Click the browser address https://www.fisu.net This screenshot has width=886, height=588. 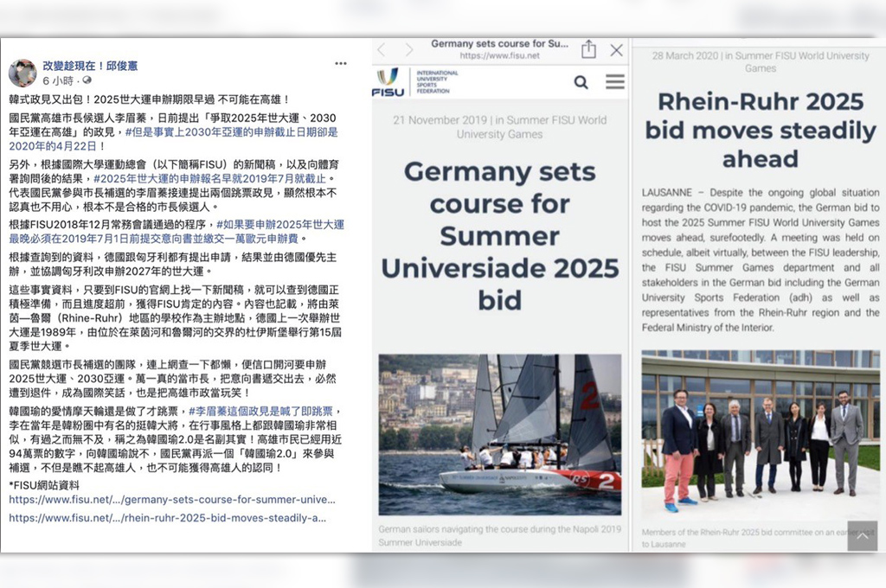click(x=499, y=55)
